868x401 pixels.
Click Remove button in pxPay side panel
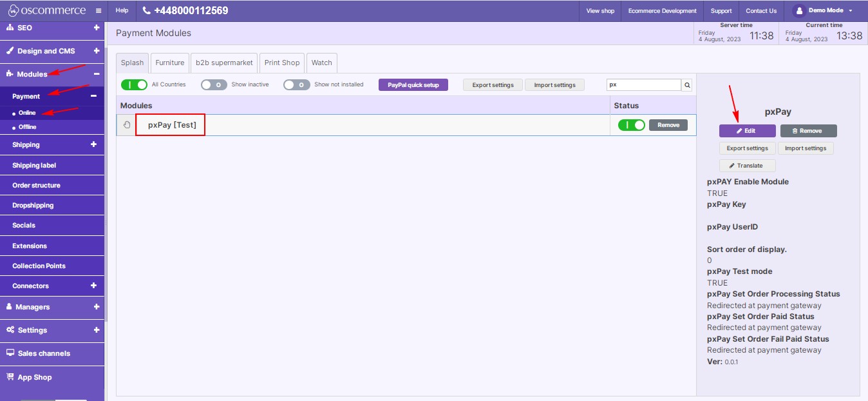[809, 131]
